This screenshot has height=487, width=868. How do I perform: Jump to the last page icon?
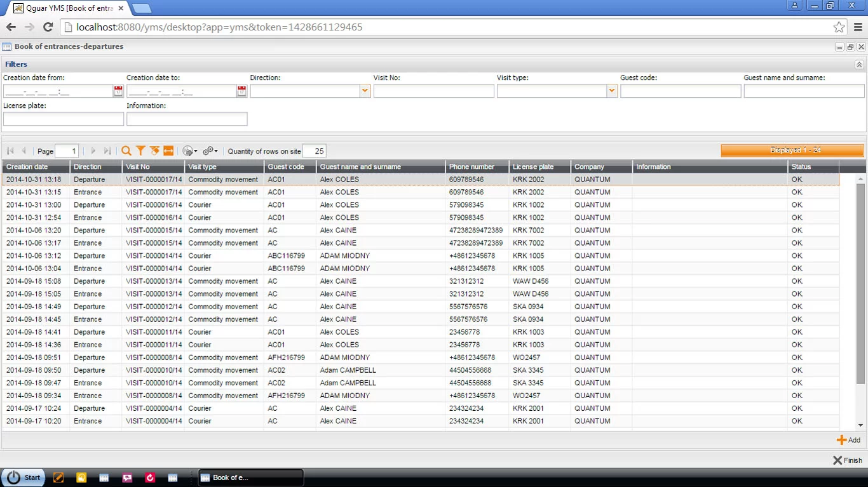click(106, 150)
